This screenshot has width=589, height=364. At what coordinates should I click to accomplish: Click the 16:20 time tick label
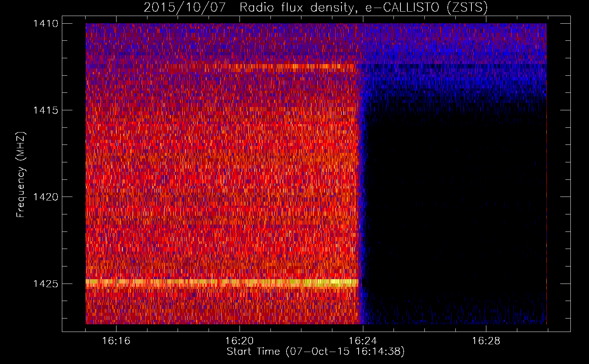pos(240,341)
